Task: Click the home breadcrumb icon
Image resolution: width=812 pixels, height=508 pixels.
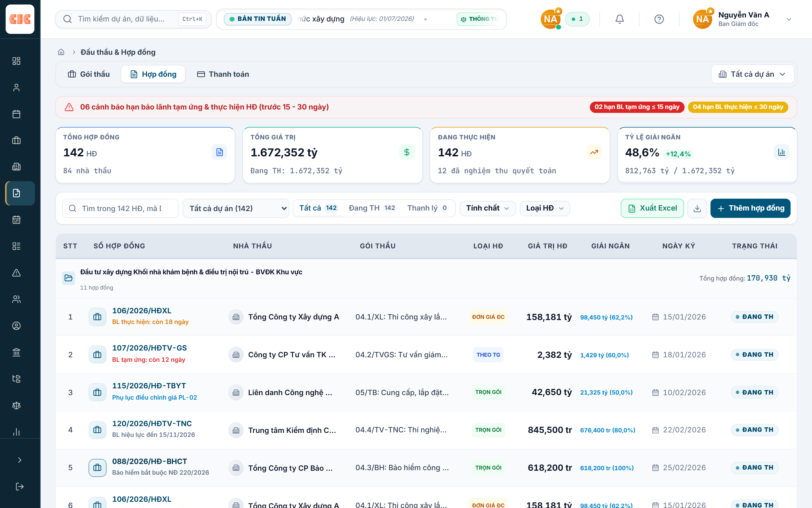Action: pyautogui.click(x=61, y=52)
